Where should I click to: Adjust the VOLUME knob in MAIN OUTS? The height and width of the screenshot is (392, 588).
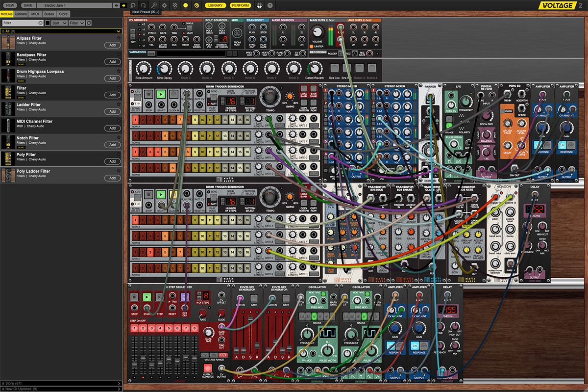(x=318, y=32)
